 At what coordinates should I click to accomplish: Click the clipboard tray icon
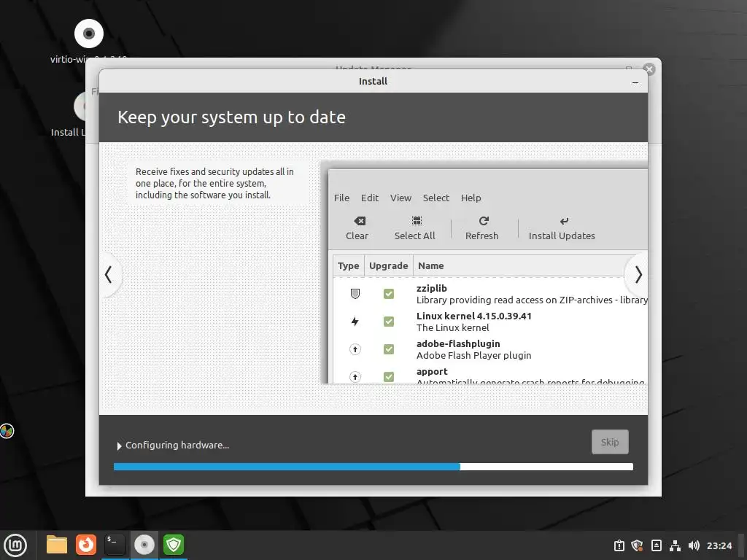click(619, 545)
